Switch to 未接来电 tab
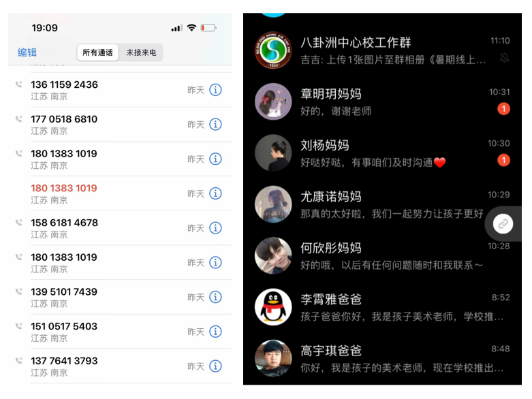Viewport: 532px width, 399px height. pyautogui.click(x=141, y=52)
